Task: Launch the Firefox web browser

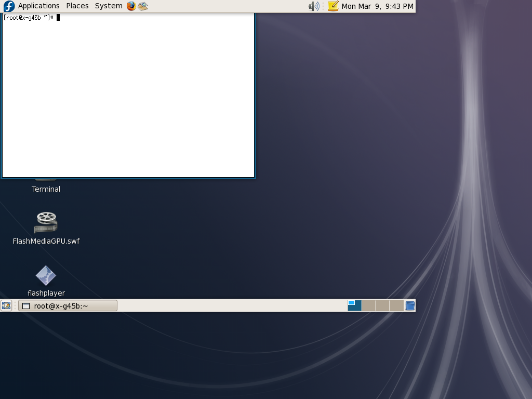Action: tap(131, 6)
